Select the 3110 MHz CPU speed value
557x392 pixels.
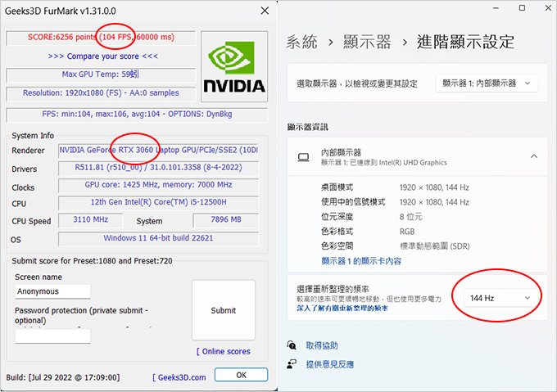click(91, 219)
